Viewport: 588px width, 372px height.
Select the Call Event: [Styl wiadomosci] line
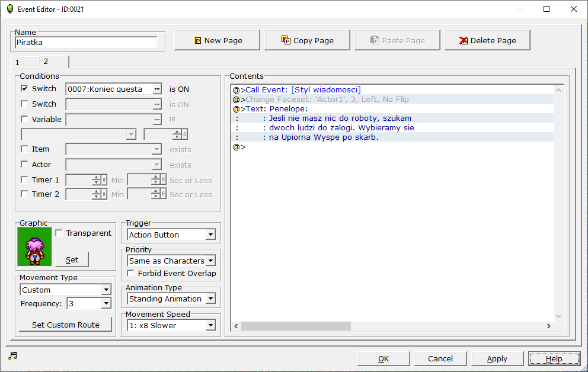click(392, 89)
